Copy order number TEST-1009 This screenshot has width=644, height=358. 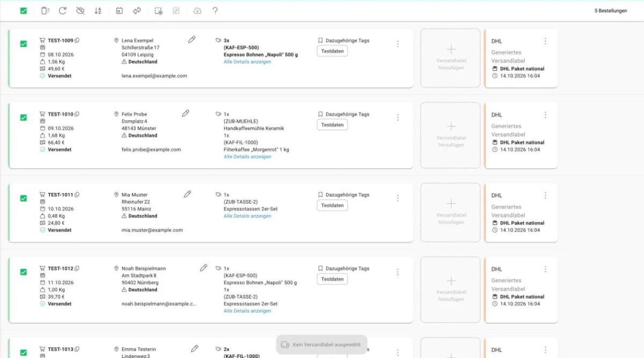click(77, 41)
